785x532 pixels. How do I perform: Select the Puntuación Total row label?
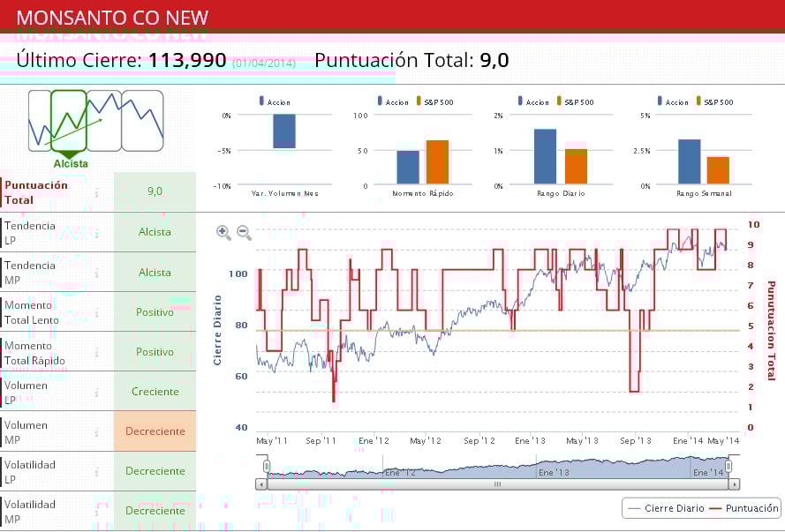[x=36, y=192]
